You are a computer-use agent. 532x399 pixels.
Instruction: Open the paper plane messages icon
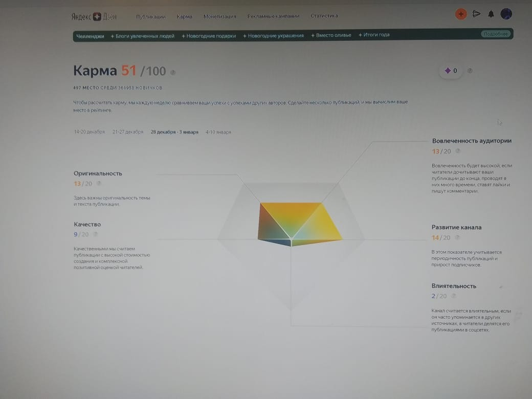(476, 14)
